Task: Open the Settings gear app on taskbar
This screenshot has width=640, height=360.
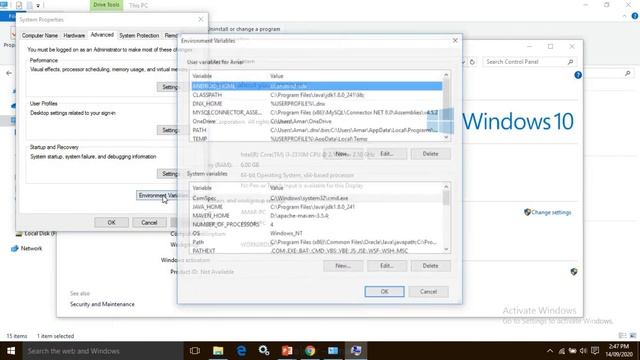Action: (264, 351)
